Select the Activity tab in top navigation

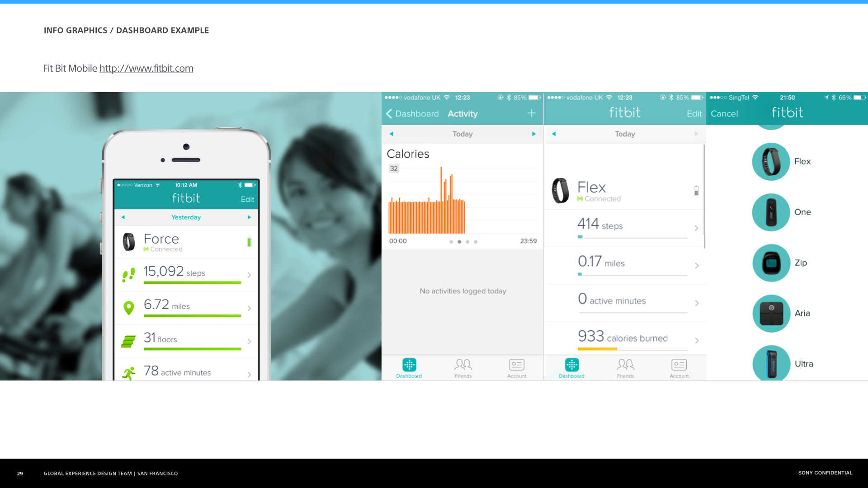click(x=462, y=113)
